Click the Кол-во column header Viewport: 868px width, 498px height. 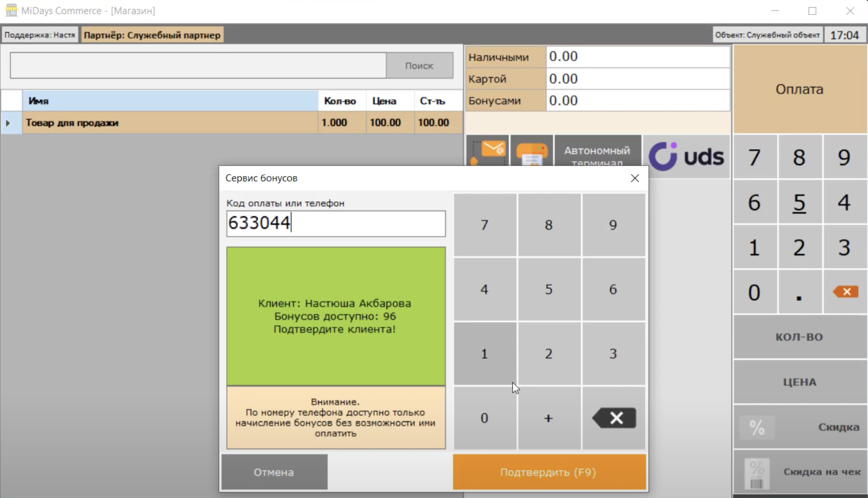click(x=342, y=101)
